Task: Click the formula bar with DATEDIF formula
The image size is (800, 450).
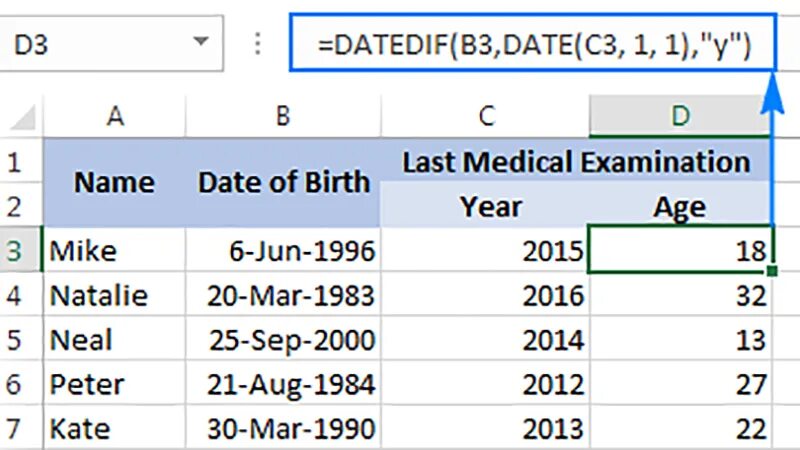Action: [x=532, y=43]
